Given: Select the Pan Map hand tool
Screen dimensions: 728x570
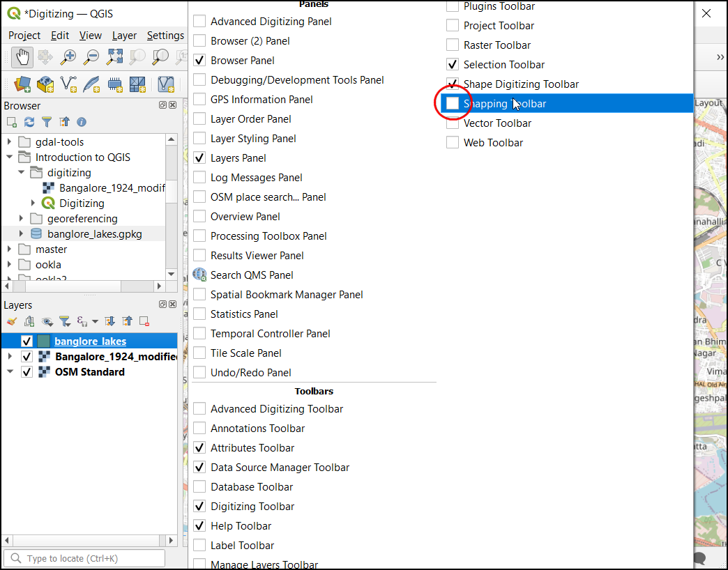Looking at the screenshot, I should click(22, 58).
